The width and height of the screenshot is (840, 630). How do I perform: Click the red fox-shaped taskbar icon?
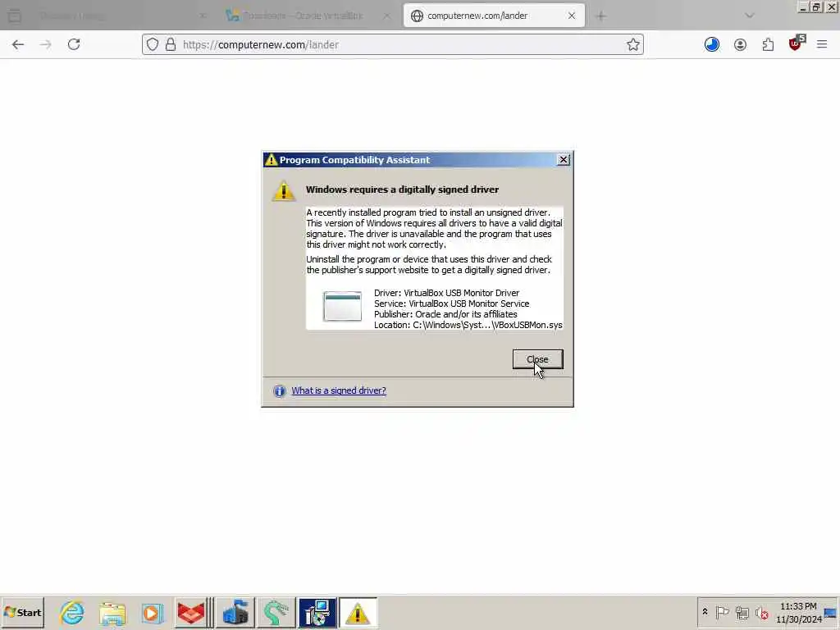tap(190, 613)
